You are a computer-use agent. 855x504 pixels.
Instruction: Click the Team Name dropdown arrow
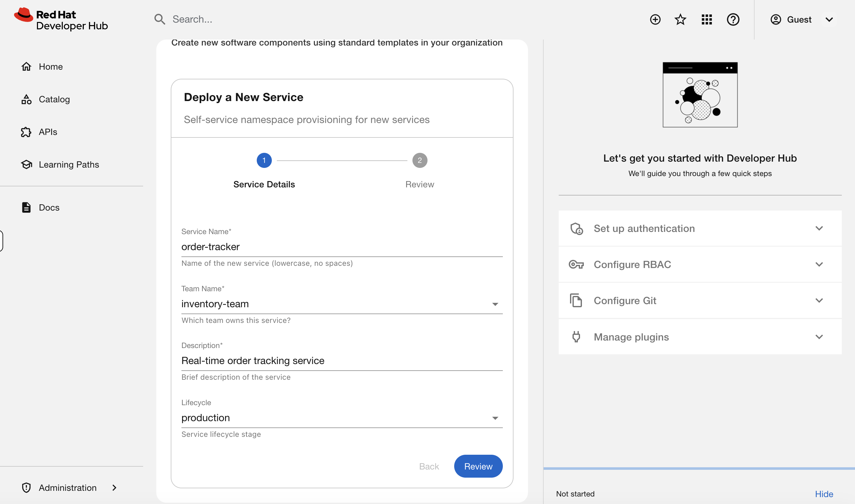pyautogui.click(x=495, y=304)
